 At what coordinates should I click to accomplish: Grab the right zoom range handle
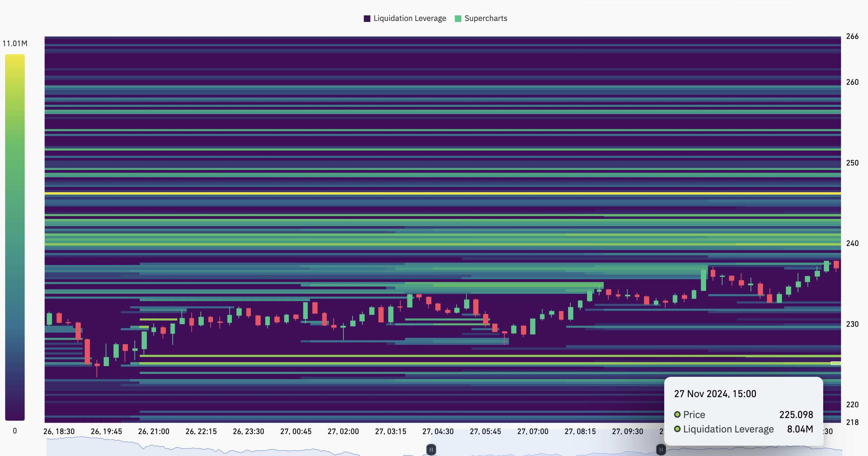661,449
